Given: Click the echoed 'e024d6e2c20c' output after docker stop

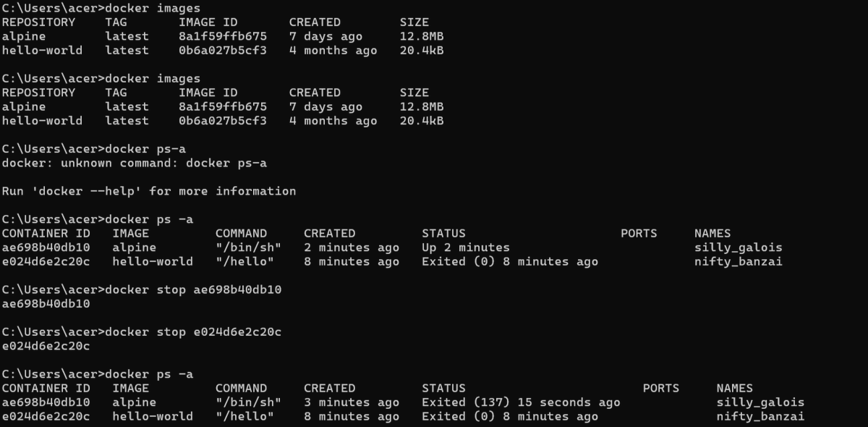Looking at the screenshot, I should coord(46,347).
